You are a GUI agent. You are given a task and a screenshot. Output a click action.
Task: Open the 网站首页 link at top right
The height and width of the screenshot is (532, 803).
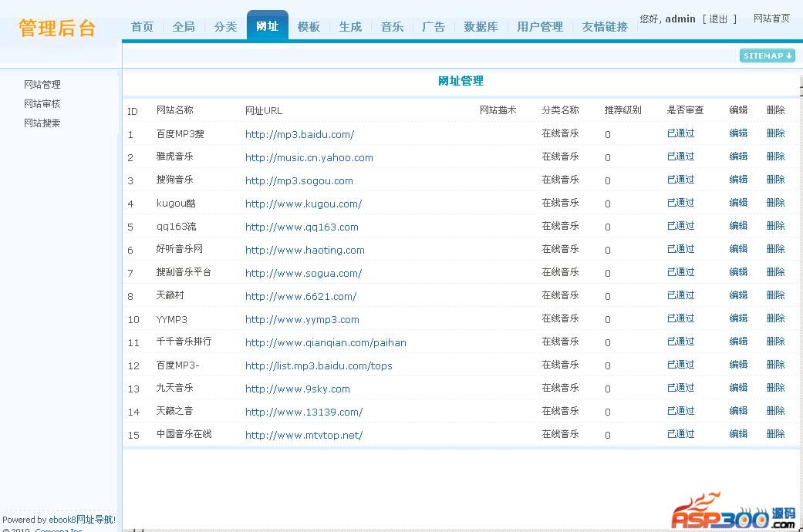(x=771, y=19)
